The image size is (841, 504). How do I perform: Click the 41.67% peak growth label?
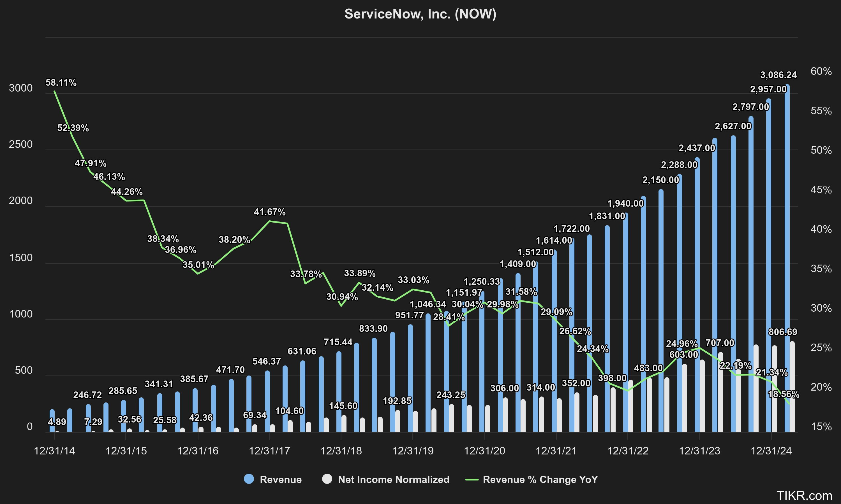pyautogui.click(x=270, y=212)
